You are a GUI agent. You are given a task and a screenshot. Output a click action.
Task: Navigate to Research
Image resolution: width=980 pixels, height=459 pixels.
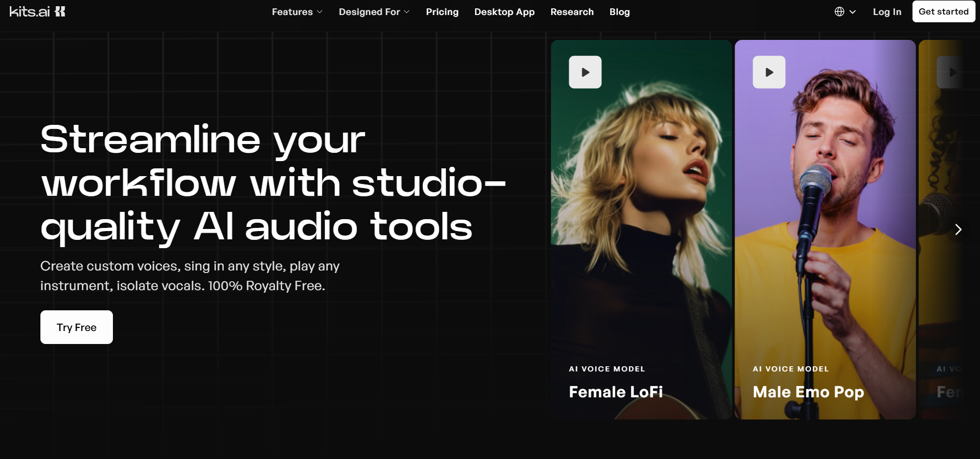(572, 11)
